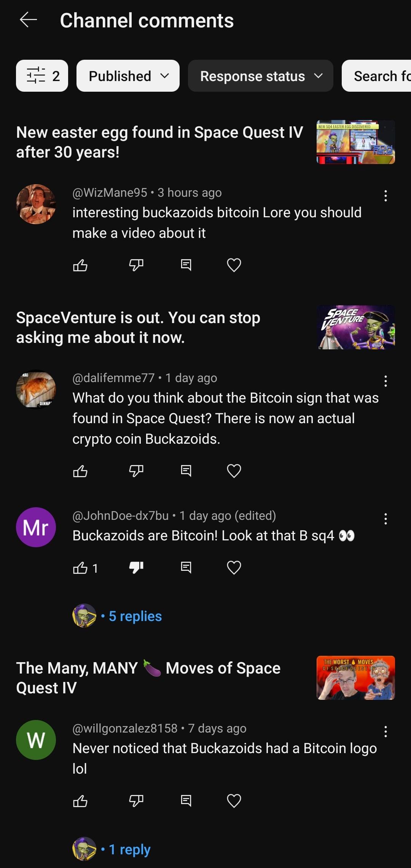Open more options for @JohnDoe-dx7bu's comment

386,519
